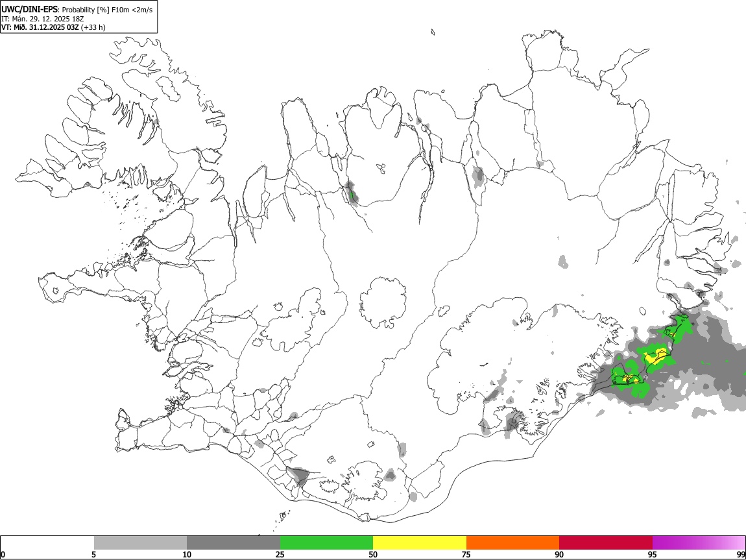Image resolution: width=746 pixels, height=560 pixels.
Task: Click the legend tick label "90"
Action: point(559,554)
